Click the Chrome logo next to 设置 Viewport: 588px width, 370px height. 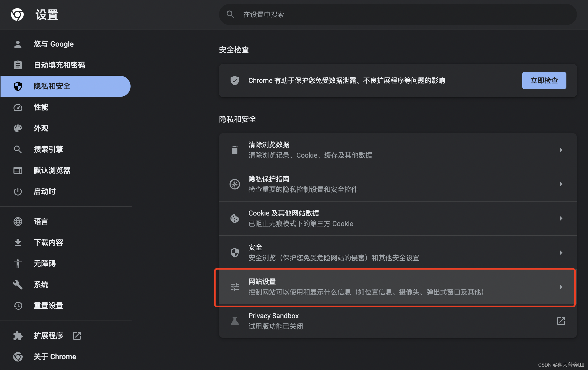(17, 14)
